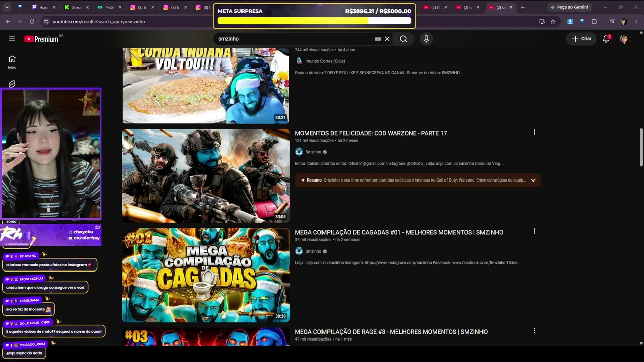Open YouTube notifications bell
644x362 pixels.
(606, 39)
